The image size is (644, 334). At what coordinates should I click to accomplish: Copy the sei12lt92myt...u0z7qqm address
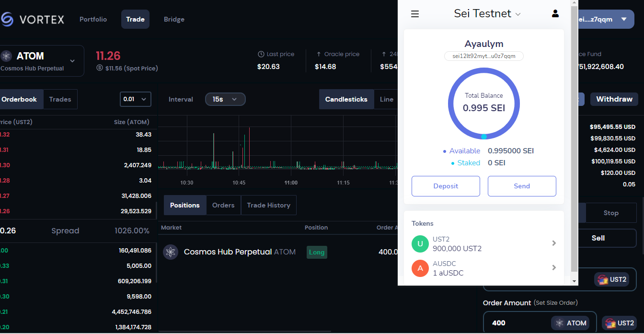coord(484,56)
